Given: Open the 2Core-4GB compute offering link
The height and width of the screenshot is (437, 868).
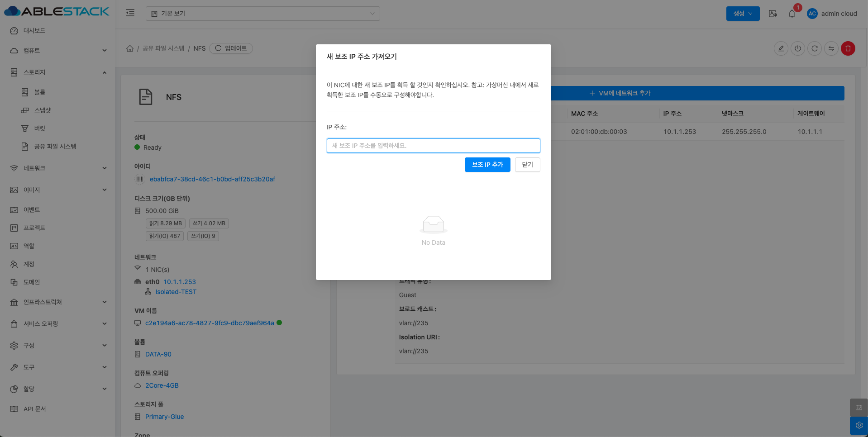Looking at the screenshot, I should [x=162, y=385].
